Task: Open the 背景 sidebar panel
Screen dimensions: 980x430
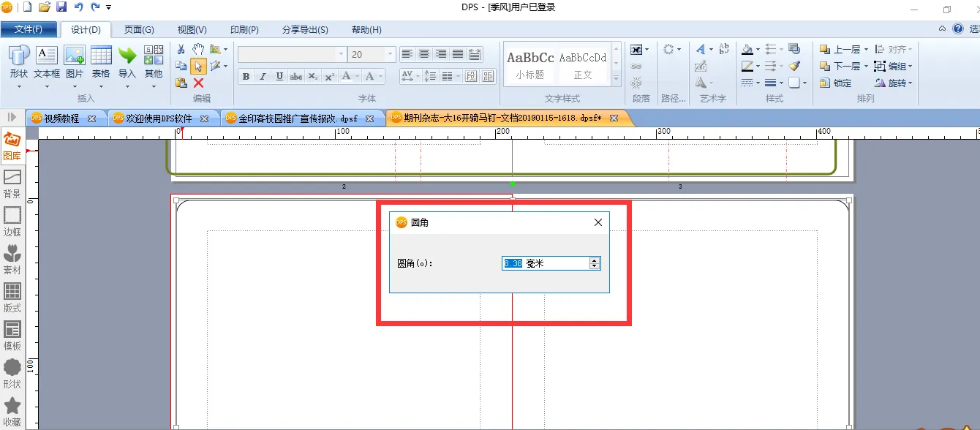Action: point(12,184)
